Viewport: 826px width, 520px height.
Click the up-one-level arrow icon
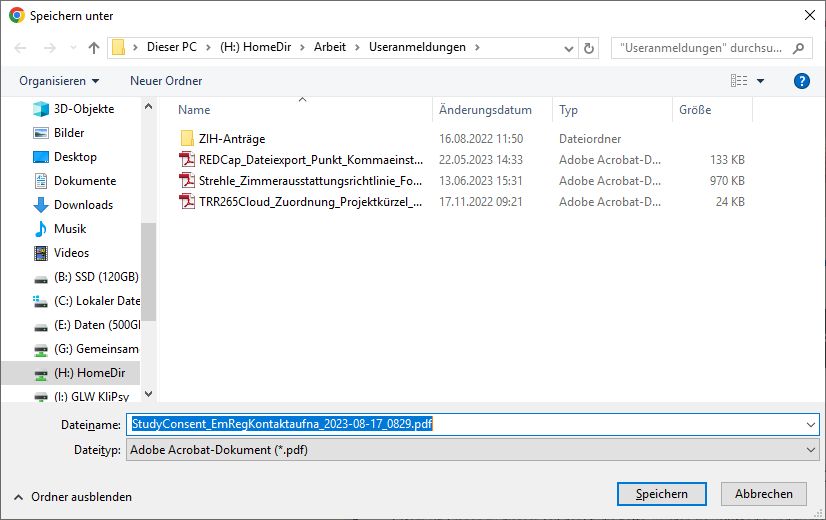(94, 48)
